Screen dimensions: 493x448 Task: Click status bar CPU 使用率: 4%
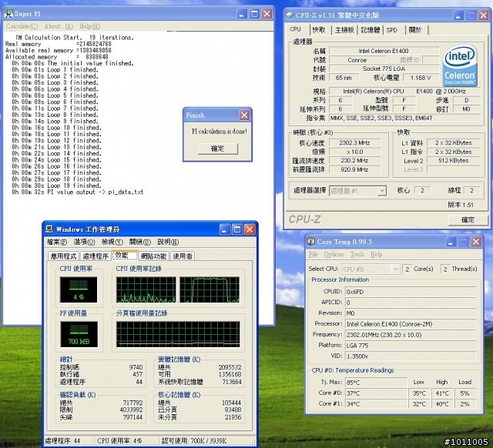[x=119, y=441]
